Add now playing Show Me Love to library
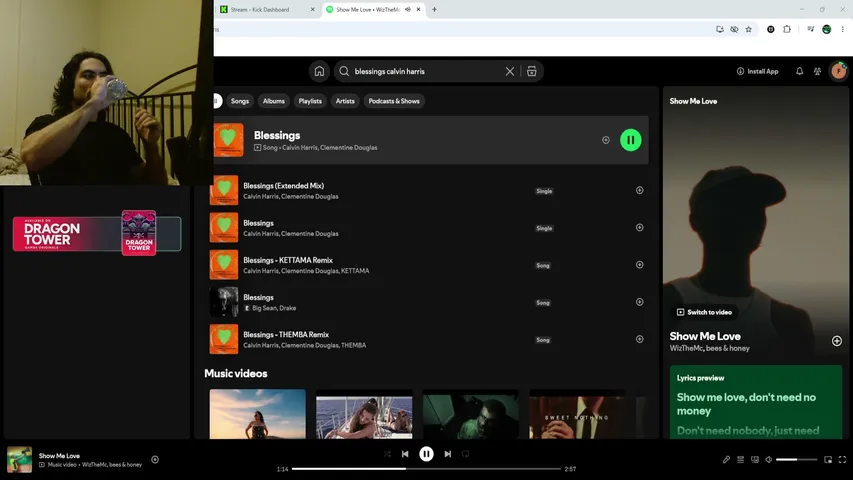853x480 pixels. click(x=155, y=460)
